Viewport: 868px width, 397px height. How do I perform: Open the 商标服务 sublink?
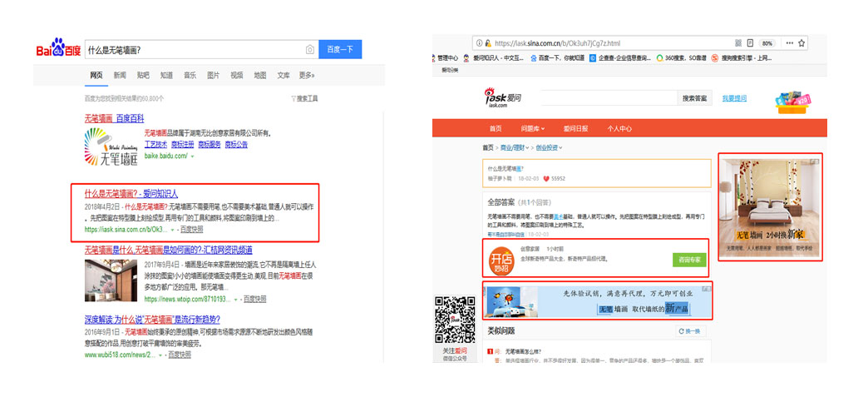[210, 144]
